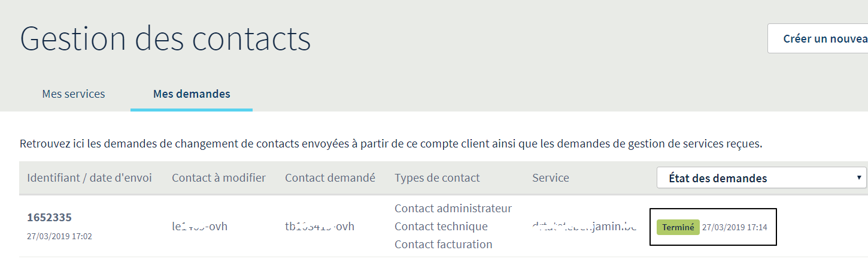Click the service domain name in the row

coord(584,227)
